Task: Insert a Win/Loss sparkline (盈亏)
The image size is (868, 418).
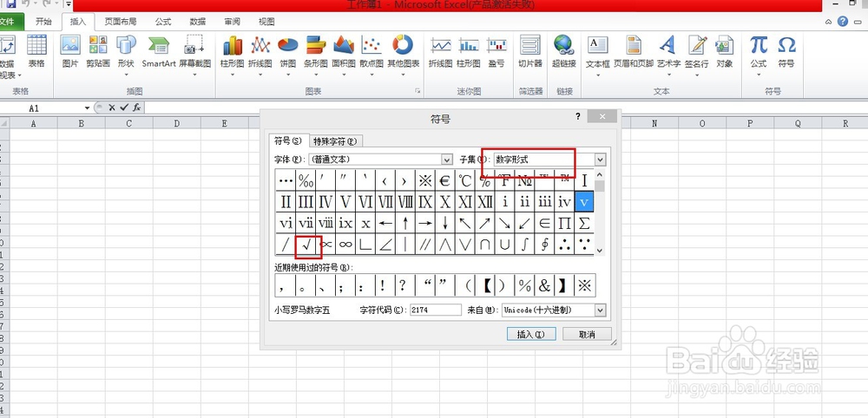Action: (x=496, y=51)
